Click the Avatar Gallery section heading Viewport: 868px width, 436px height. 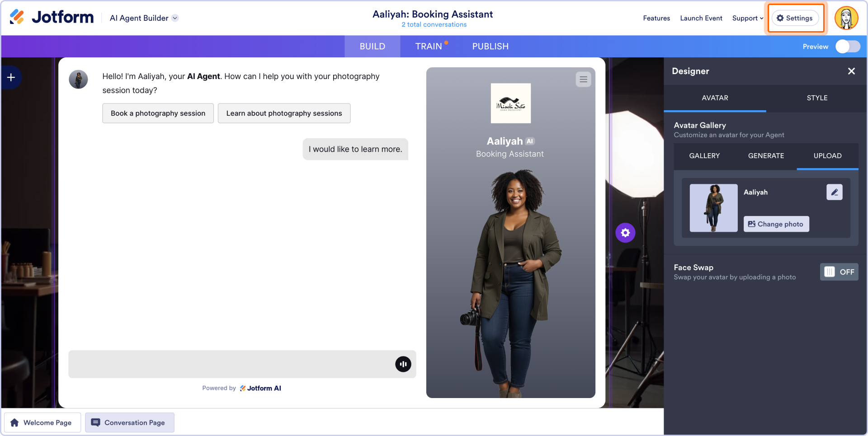click(700, 125)
